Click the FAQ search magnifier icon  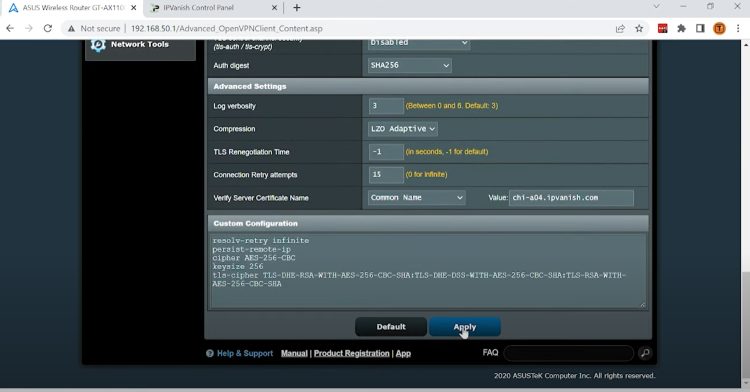(645, 353)
